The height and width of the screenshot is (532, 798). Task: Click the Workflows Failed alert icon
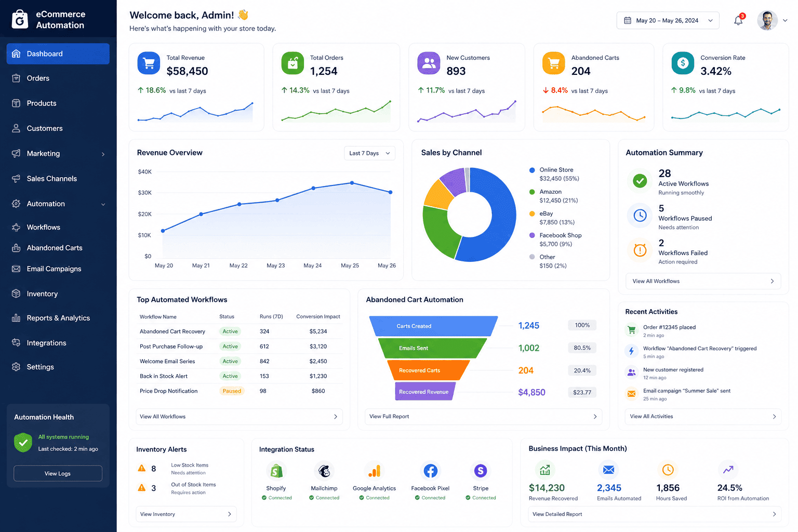pos(640,250)
